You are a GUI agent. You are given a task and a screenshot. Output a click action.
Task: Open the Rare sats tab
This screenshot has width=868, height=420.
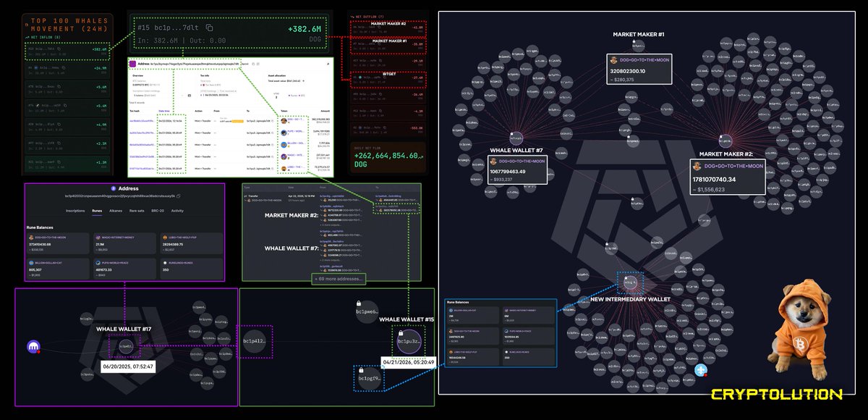click(137, 211)
